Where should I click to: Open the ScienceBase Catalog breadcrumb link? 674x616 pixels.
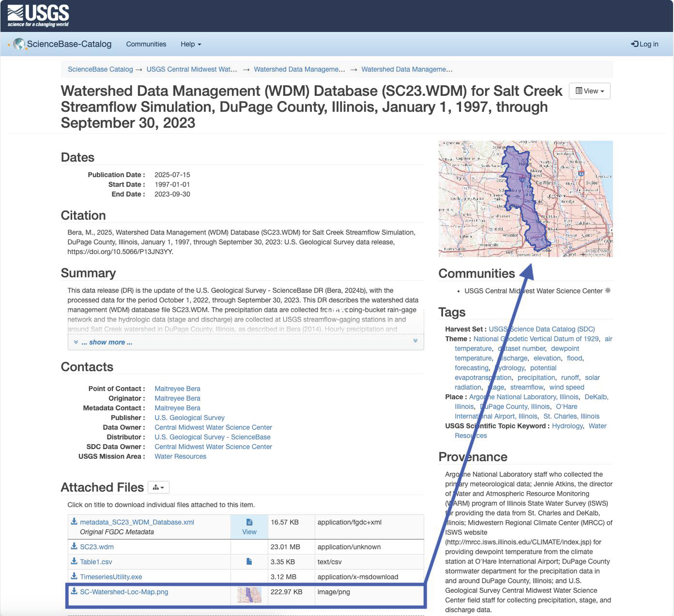[x=100, y=70]
